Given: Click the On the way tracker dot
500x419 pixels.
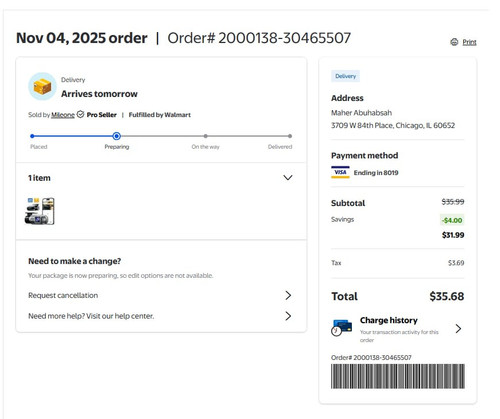Looking at the screenshot, I should (206, 136).
